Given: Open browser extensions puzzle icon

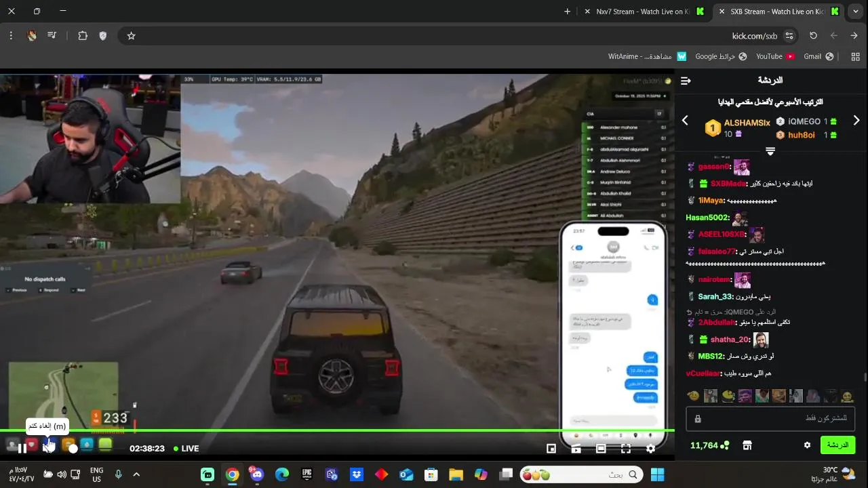Looking at the screenshot, I should [83, 36].
